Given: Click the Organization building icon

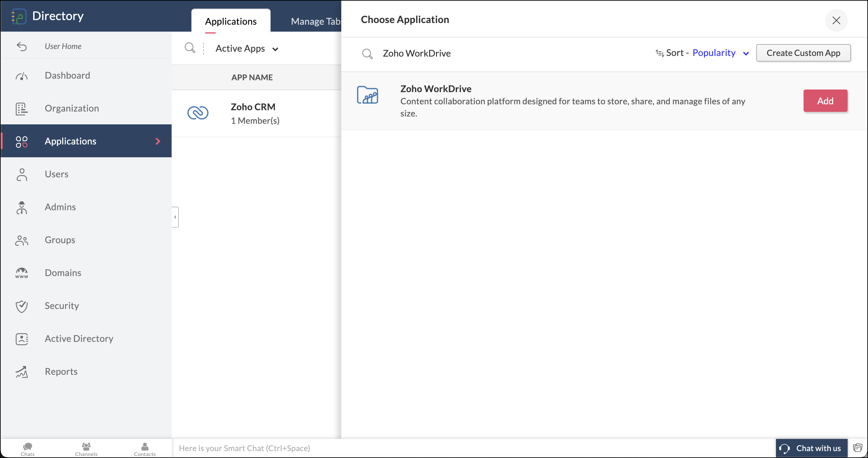Looking at the screenshot, I should point(22,109).
